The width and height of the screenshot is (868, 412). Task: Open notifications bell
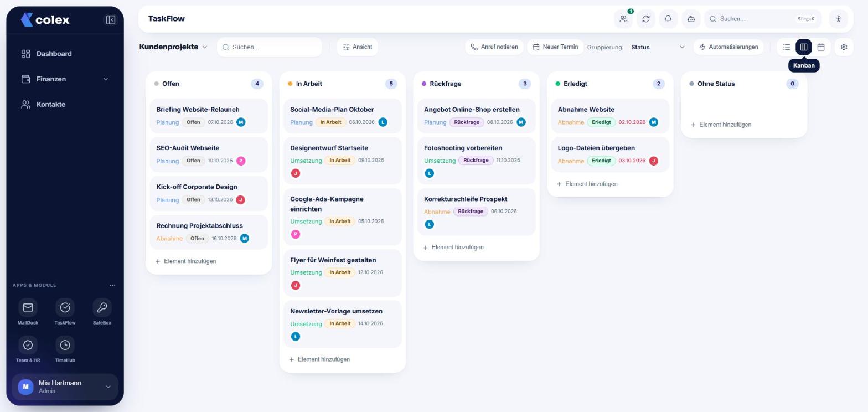[x=668, y=19]
